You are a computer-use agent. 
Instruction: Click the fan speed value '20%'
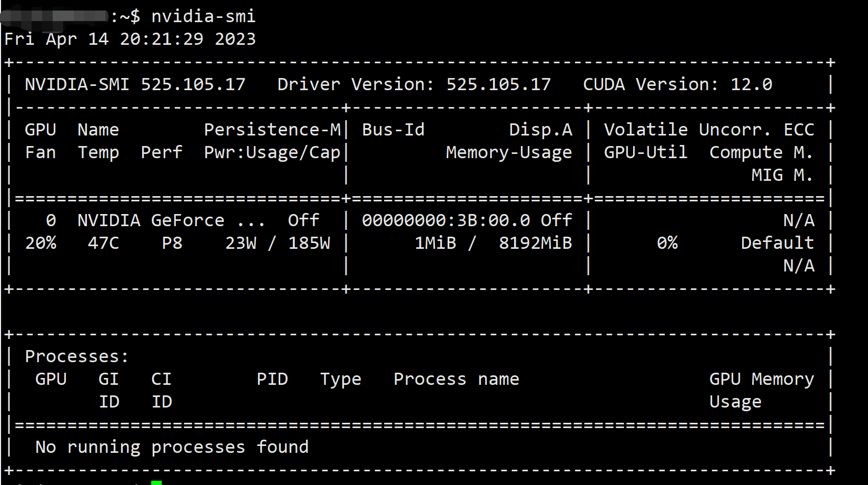tap(41, 243)
